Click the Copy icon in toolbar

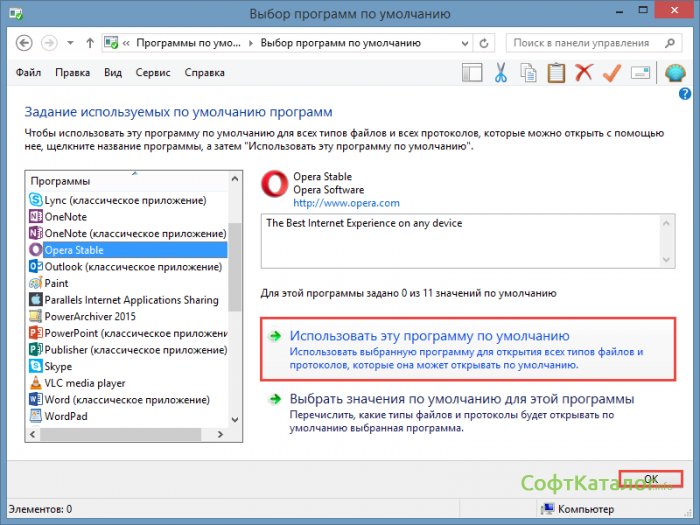(x=529, y=72)
